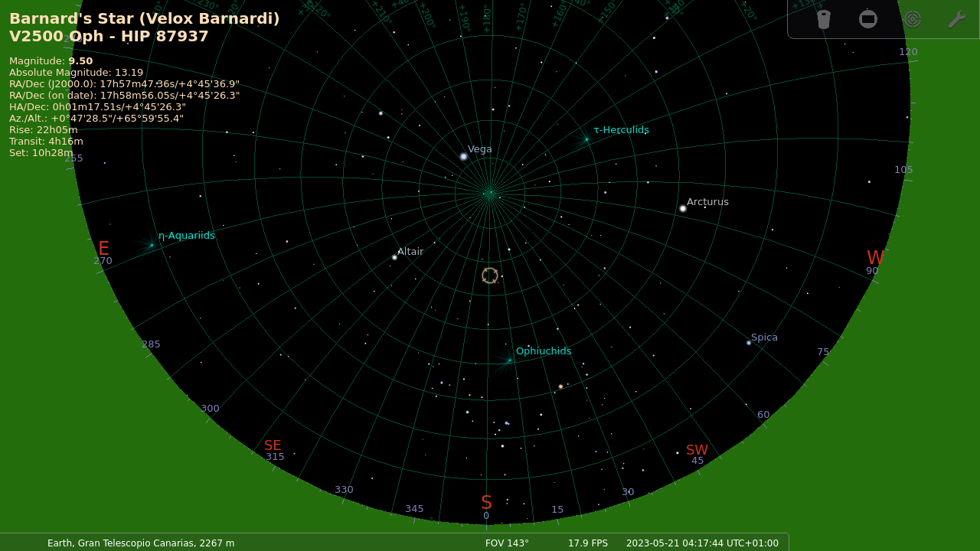Screen dimensions: 980x551
Task: Click the 17.9 FPS status entry
Action: [x=588, y=543]
